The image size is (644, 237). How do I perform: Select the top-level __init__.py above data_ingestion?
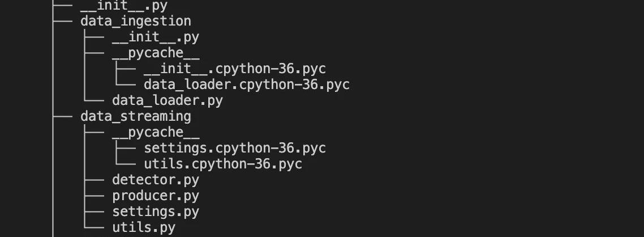coord(124,6)
